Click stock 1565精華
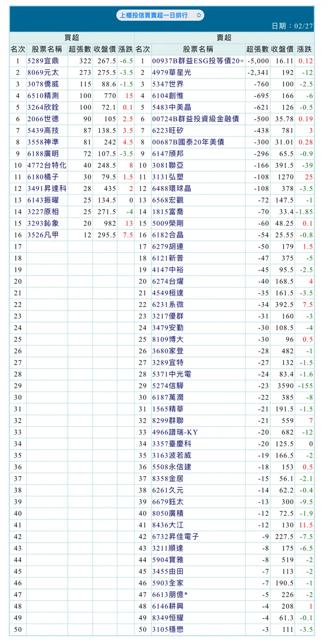Screen dimensions: 330x644 (168, 409)
